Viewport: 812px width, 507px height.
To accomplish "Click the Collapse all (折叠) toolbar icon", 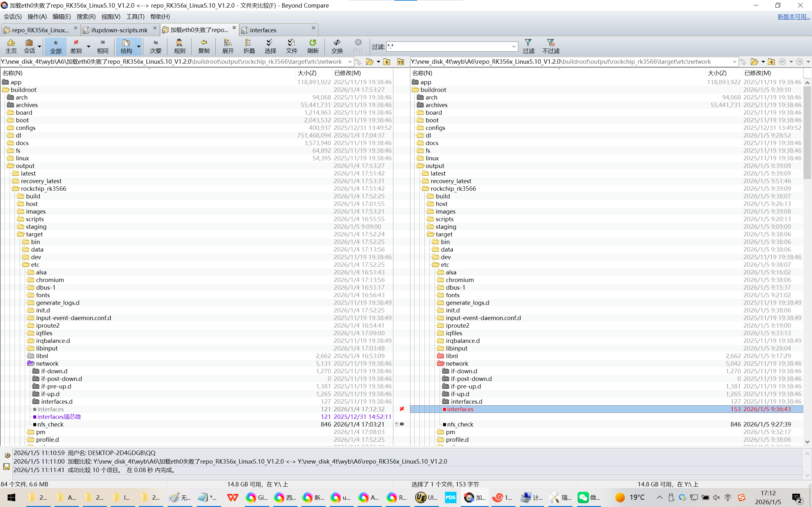I will 249,46.
